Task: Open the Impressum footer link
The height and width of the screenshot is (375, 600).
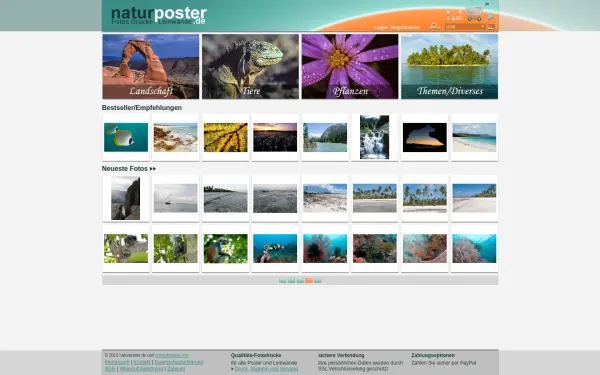Action: point(117,362)
